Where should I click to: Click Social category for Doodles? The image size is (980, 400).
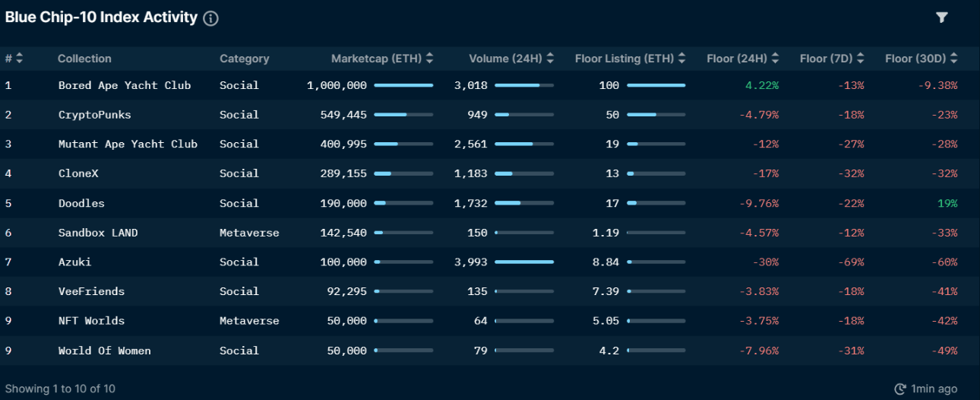239,203
